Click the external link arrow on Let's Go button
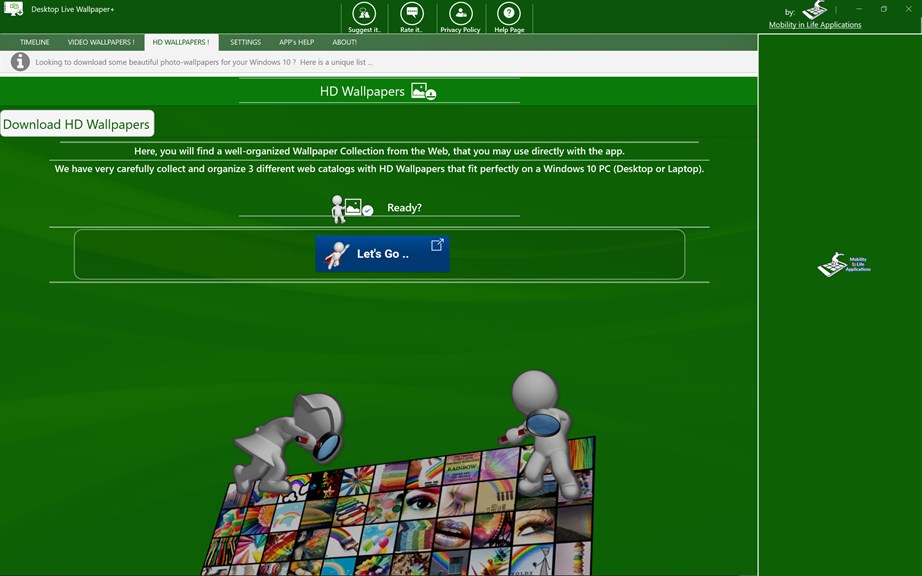The image size is (922, 576). tap(437, 245)
